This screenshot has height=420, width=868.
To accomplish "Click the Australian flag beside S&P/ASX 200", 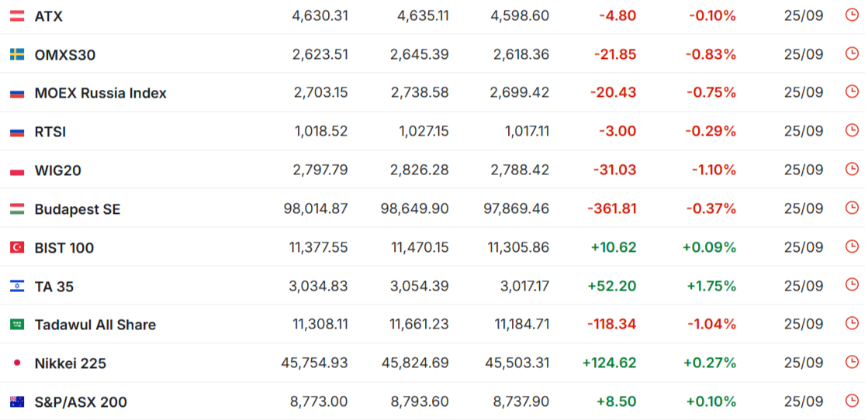I will tap(17, 401).
